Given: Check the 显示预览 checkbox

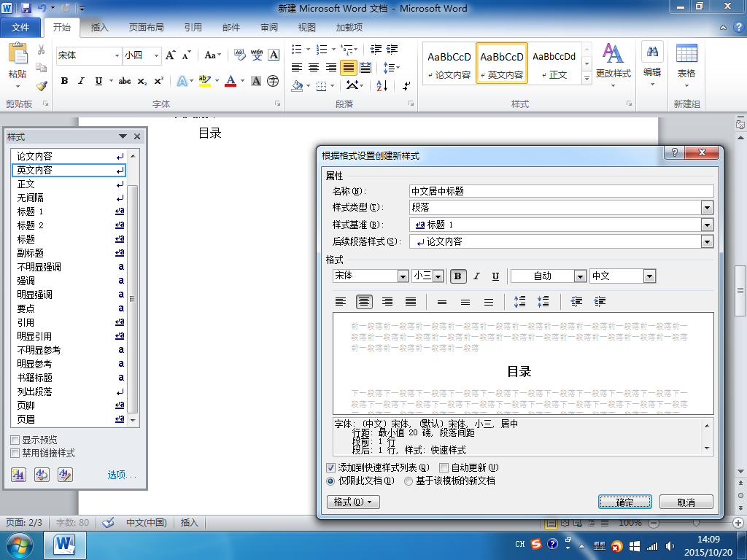Looking at the screenshot, I should 15,440.
